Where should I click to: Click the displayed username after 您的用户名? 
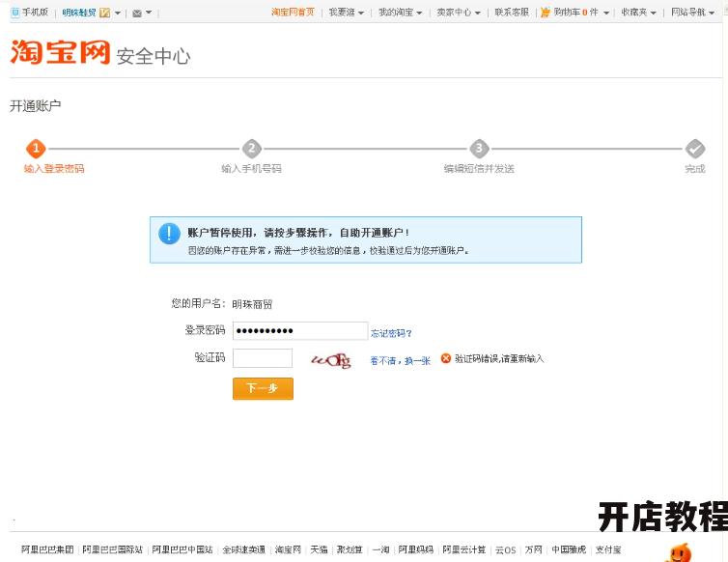[252, 304]
